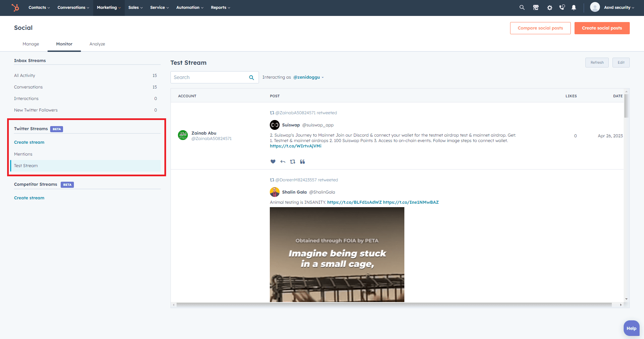Image resolution: width=644 pixels, height=339 pixels.
Task: Open the PETA cage video thumbnail
Action: [337, 255]
